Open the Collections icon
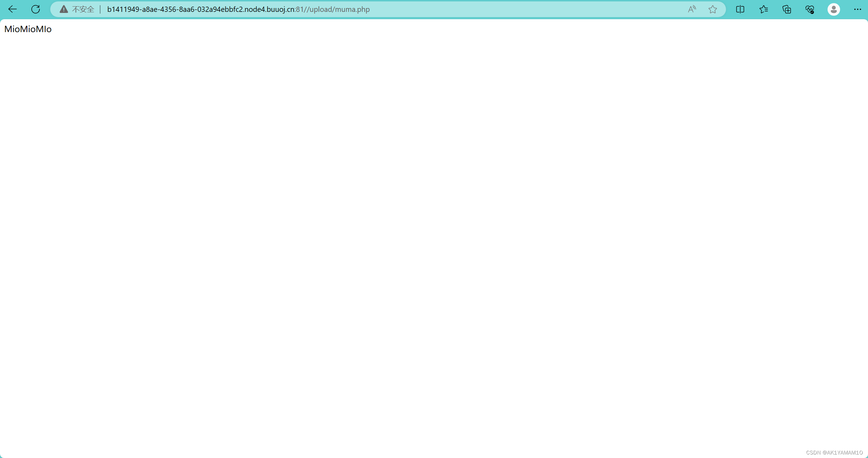Viewport: 868px width, 458px height. coord(787,9)
